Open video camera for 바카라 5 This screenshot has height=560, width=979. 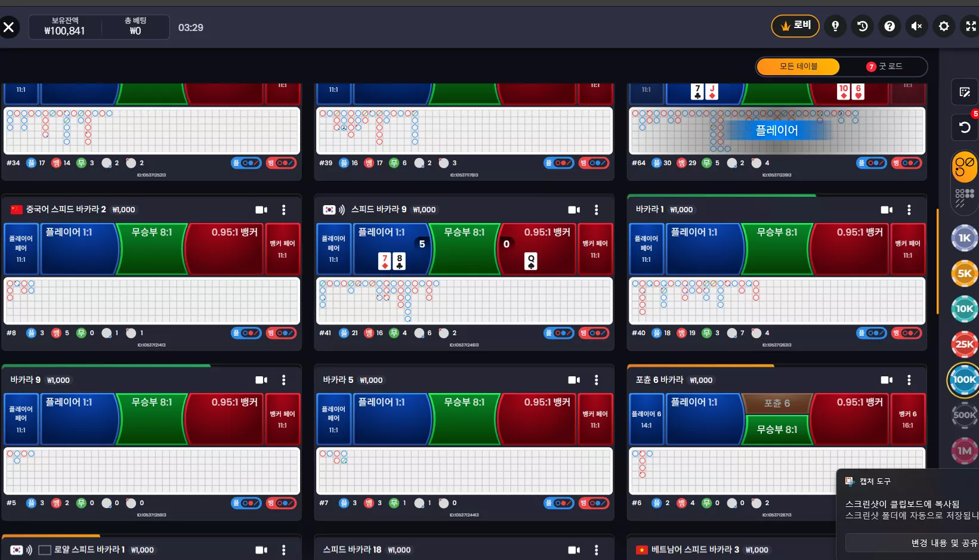coord(574,380)
